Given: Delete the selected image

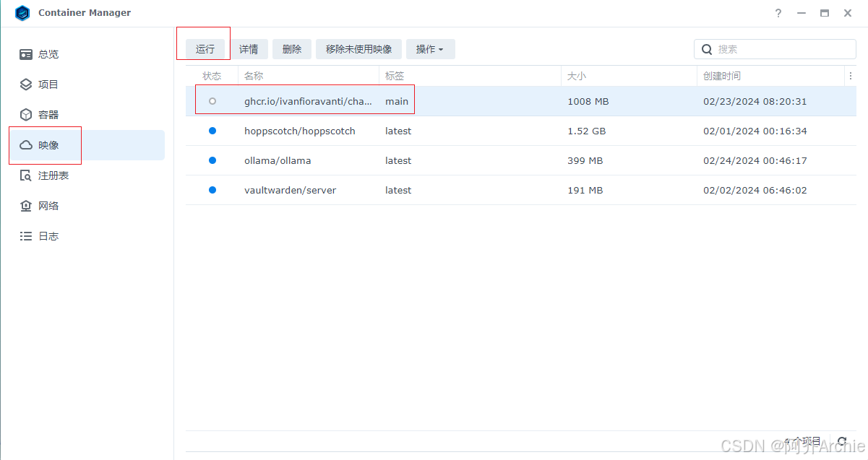Looking at the screenshot, I should coord(291,48).
